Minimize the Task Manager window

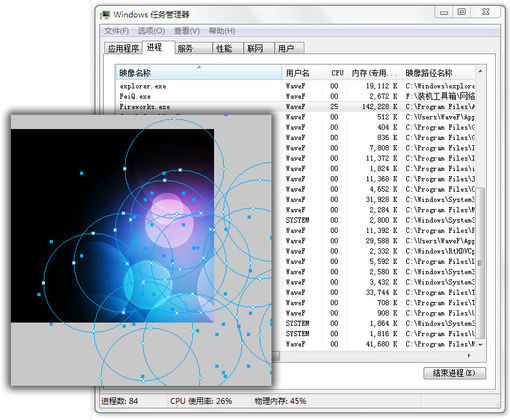(444, 12)
